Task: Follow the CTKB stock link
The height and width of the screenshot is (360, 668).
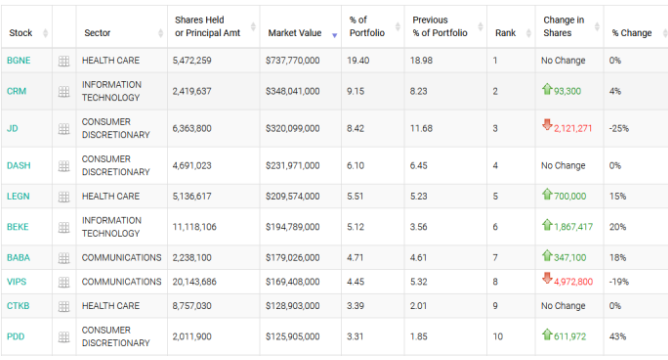Action: pos(18,306)
